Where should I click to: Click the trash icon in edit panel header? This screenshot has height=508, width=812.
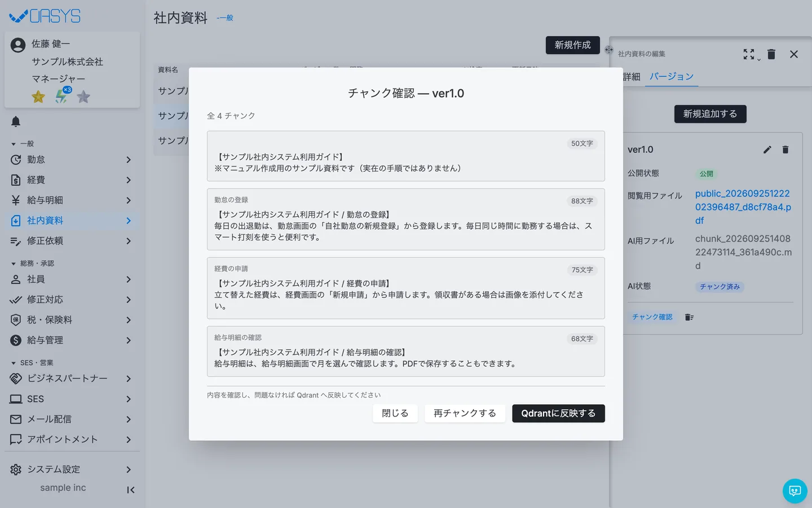pos(771,54)
